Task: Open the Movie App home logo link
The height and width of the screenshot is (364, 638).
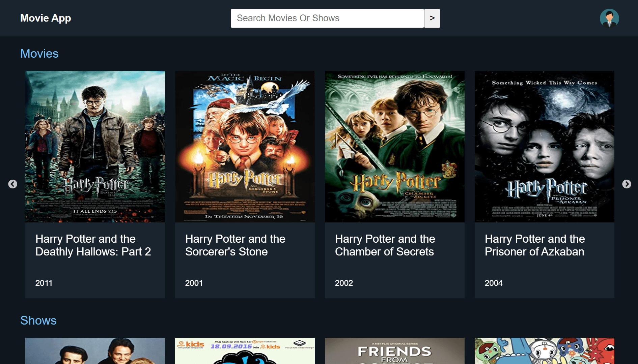Action: 46,18
